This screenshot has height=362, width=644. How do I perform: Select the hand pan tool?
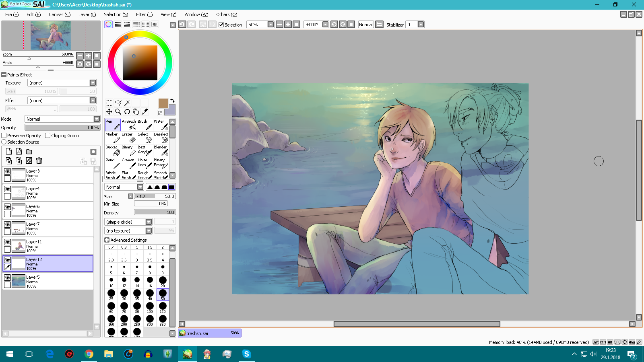point(136,112)
